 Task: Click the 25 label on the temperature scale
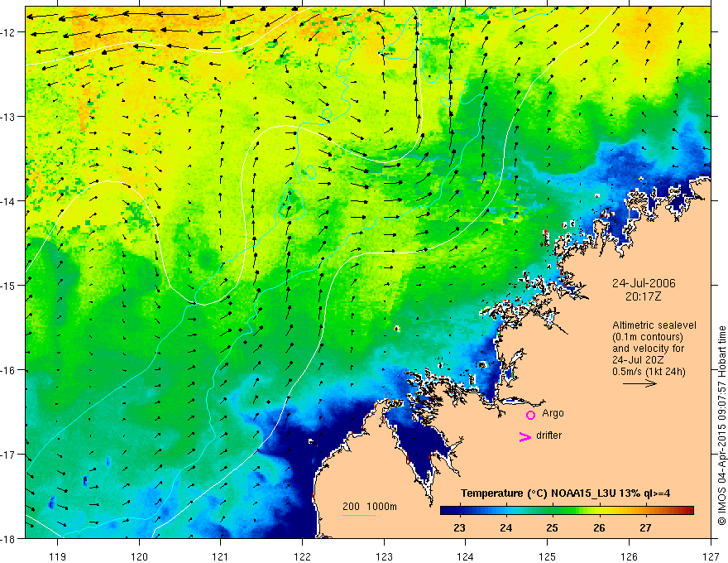[552, 527]
